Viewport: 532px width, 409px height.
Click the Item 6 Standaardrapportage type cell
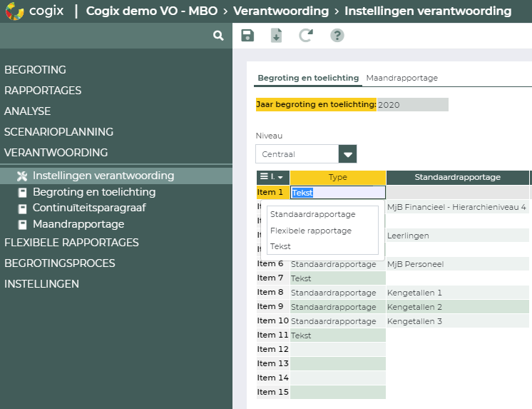(x=338, y=264)
